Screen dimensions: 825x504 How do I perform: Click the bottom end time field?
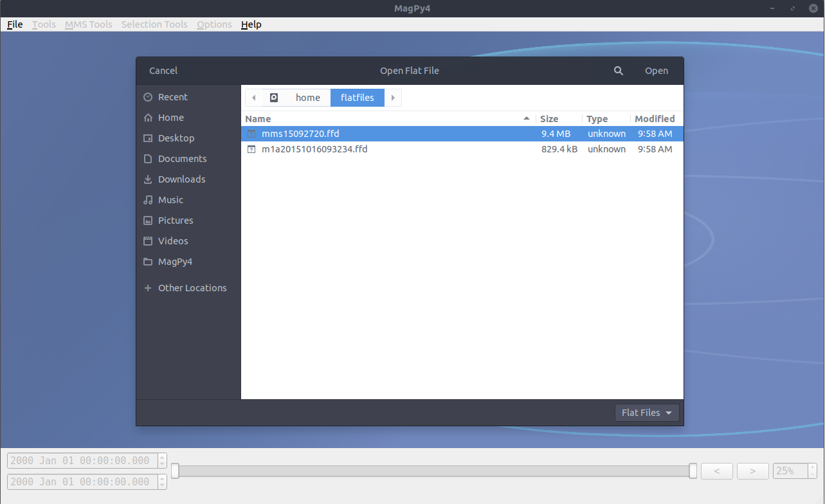pyautogui.click(x=82, y=482)
